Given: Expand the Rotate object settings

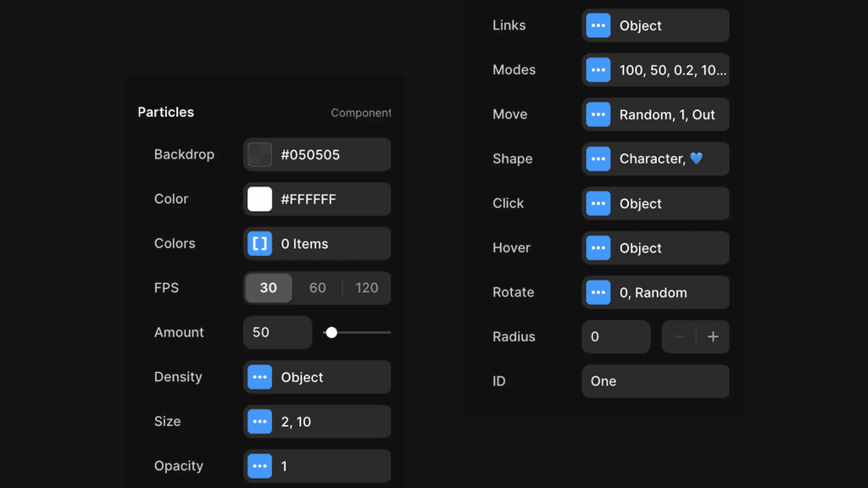Looking at the screenshot, I should (x=598, y=292).
